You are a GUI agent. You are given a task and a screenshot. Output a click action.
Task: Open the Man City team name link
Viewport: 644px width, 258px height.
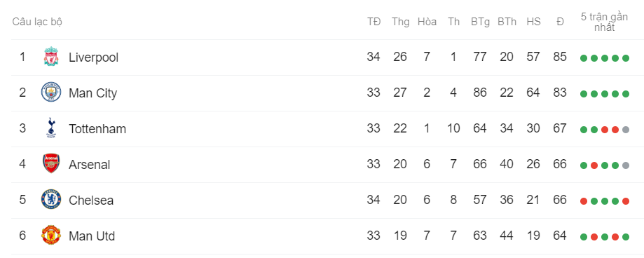point(93,93)
